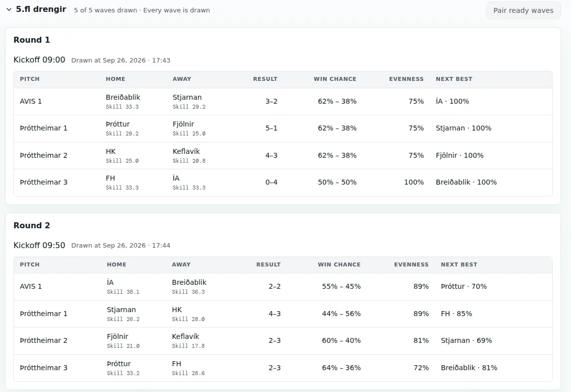Viewport: 571px width, 392px height.
Task: Click Round 1 PITCH column header
Action: point(29,79)
